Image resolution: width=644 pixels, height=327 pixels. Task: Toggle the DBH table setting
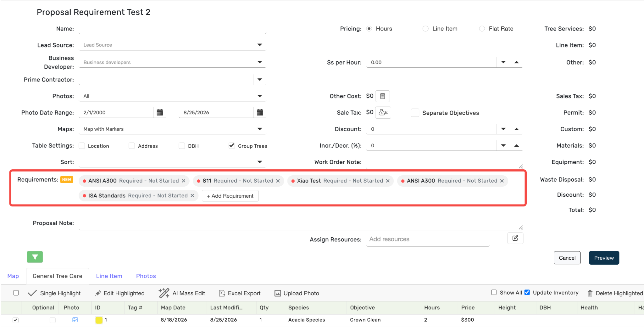[182, 146]
